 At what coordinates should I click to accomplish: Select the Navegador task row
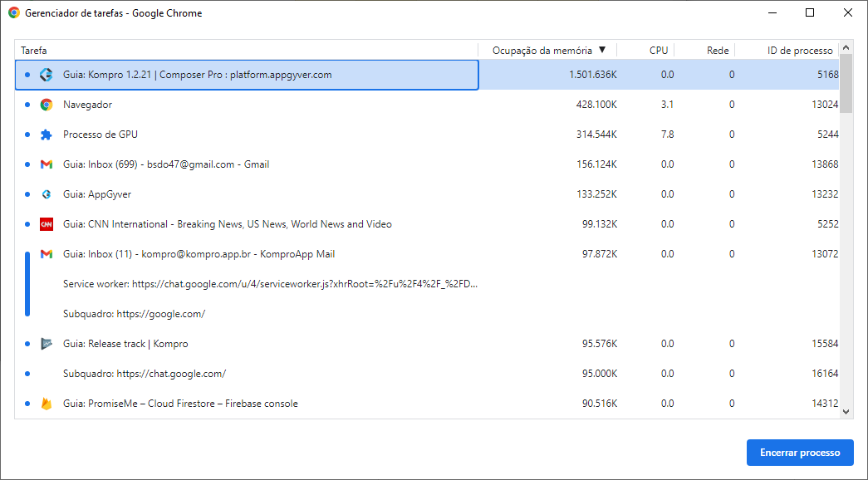coord(427,105)
